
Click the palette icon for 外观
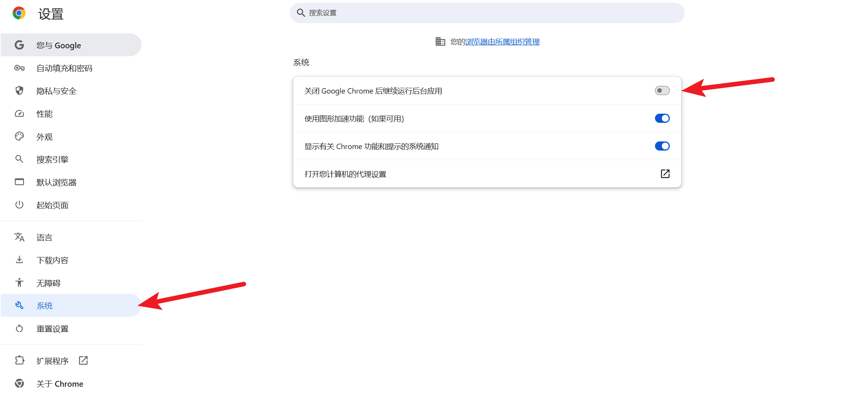19,136
